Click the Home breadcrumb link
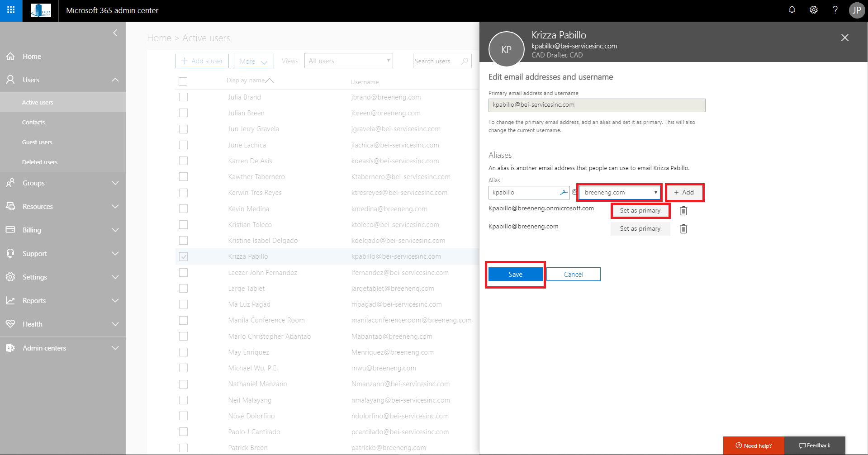 click(159, 38)
